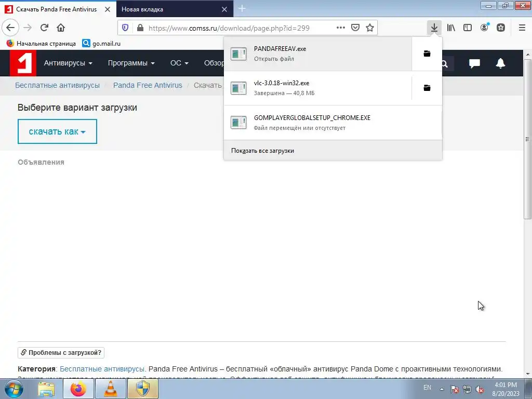Open the Firefox account icon
Image resolution: width=532 pixels, height=399 pixels.
tap(485, 28)
